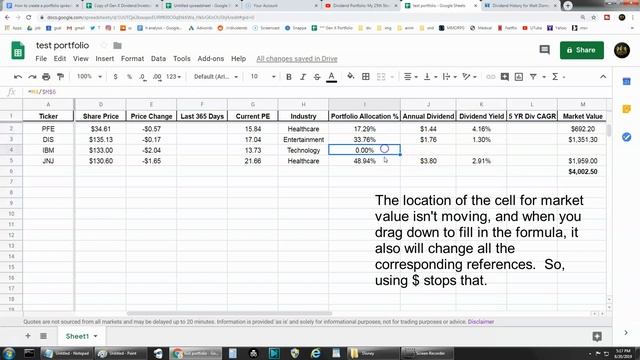Open the Insert menu

point(105,59)
